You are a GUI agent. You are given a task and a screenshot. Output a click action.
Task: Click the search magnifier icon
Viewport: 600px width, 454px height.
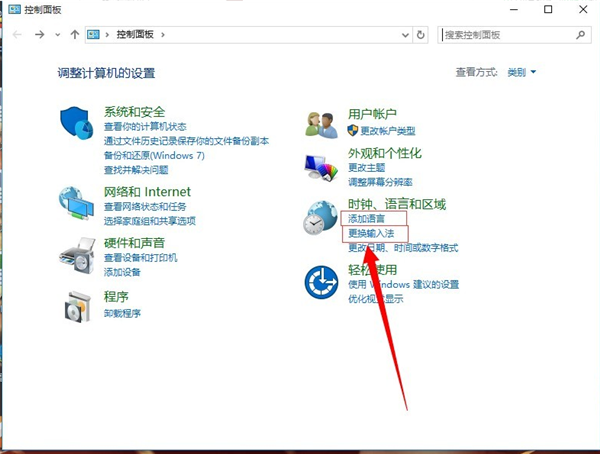pos(580,35)
